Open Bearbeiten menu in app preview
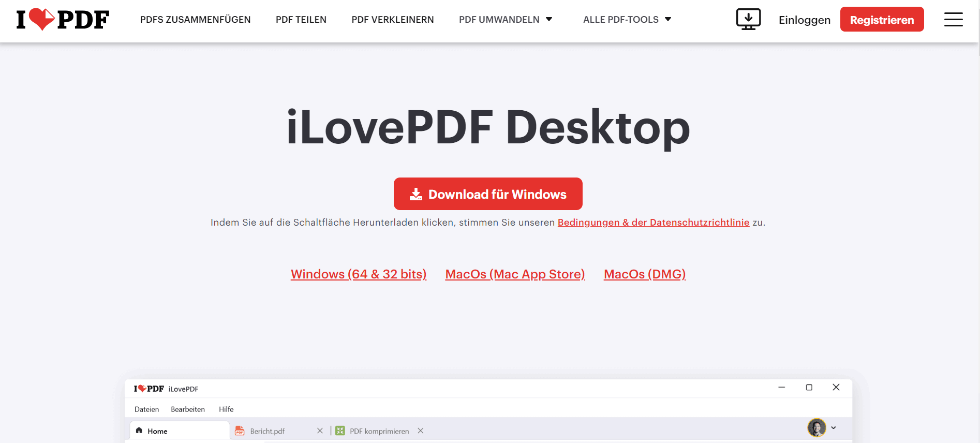Image resolution: width=980 pixels, height=443 pixels. click(x=188, y=409)
